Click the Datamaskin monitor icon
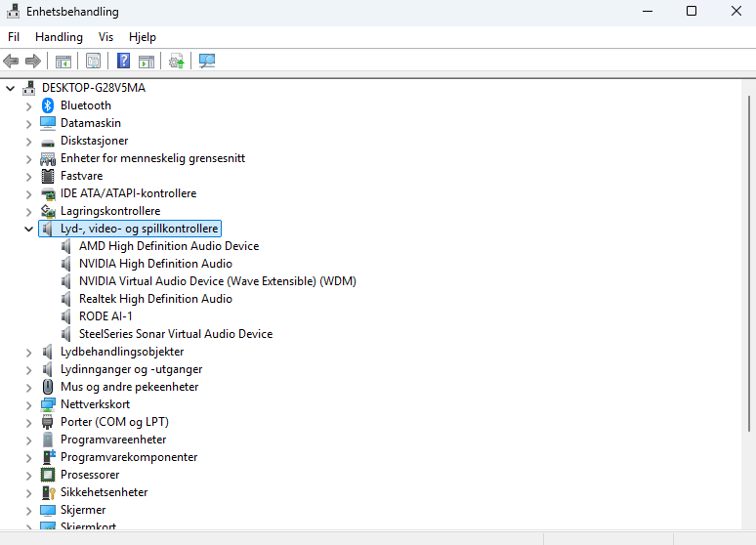This screenshot has width=756, height=545. point(47,123)
